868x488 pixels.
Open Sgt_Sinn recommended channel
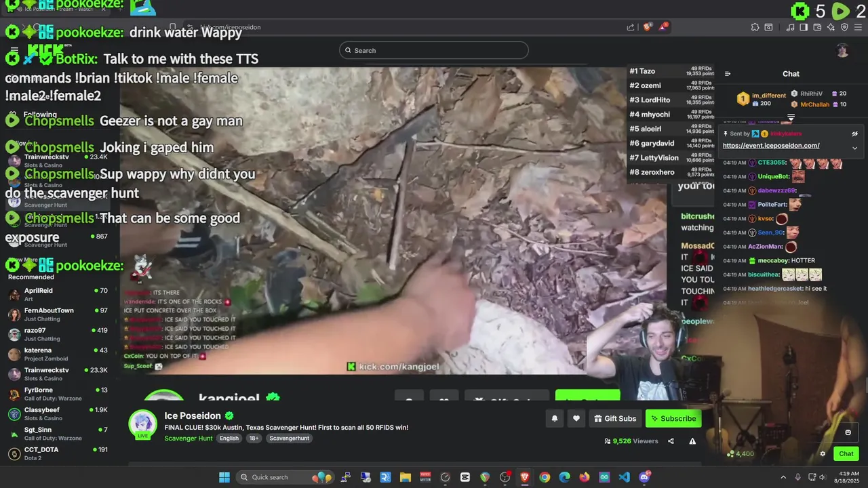(x=58, y=433)
